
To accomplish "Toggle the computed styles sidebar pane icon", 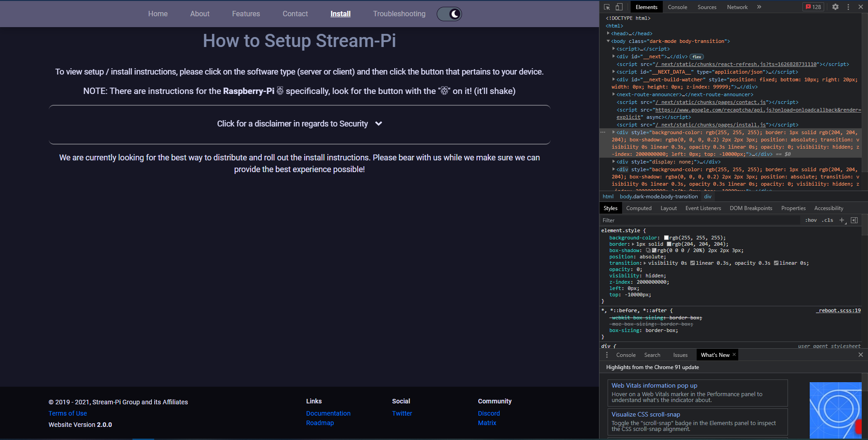I will point(854,220).
